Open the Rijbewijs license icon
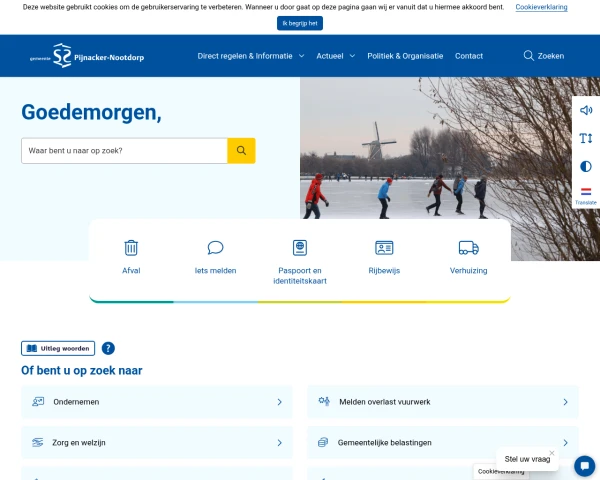This screenshot has height=480, width=600. coord(384,248)
